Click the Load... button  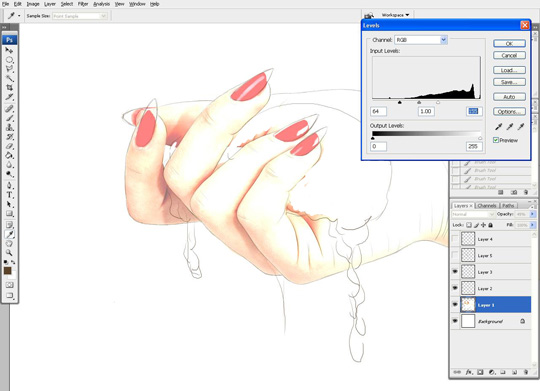click(x=509, y=70)
